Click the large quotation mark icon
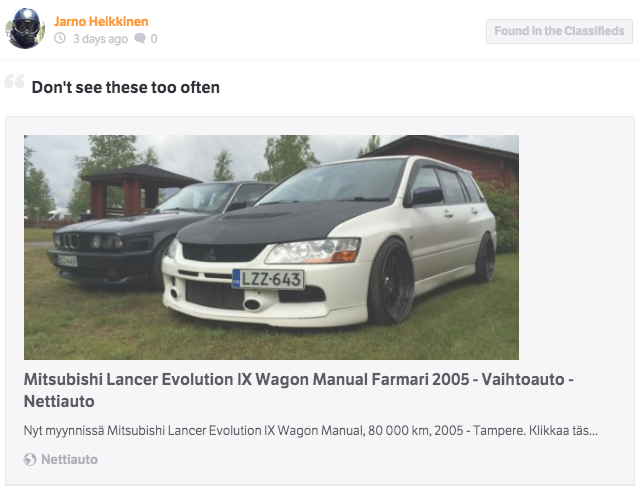Image resolution: width=642 pixels, height=491 pixels. click(15, 81)
